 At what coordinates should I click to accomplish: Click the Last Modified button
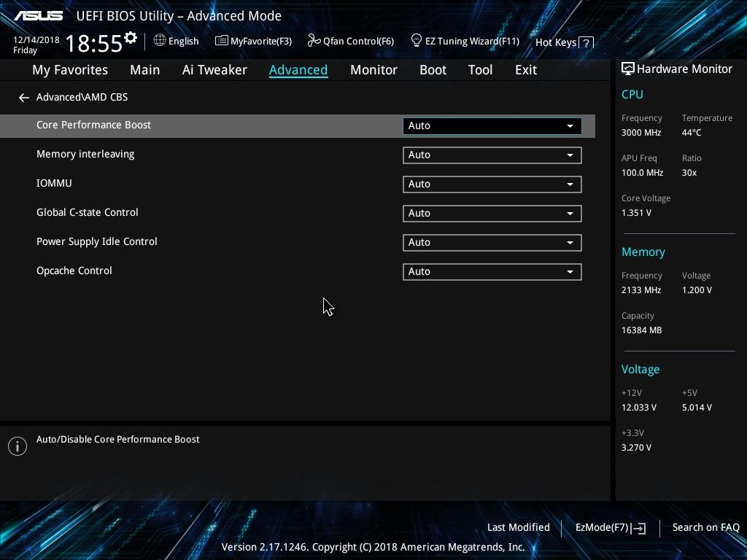[x=519, y=528]
